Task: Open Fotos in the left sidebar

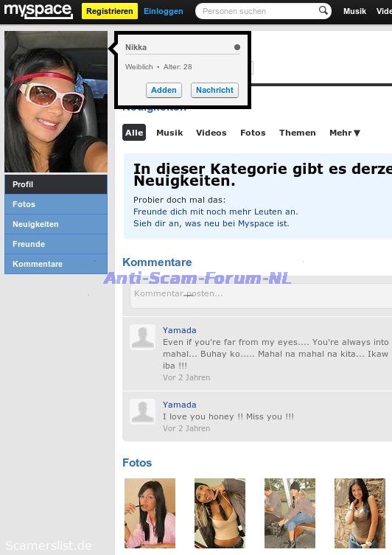Action: (x=56, y=204)
